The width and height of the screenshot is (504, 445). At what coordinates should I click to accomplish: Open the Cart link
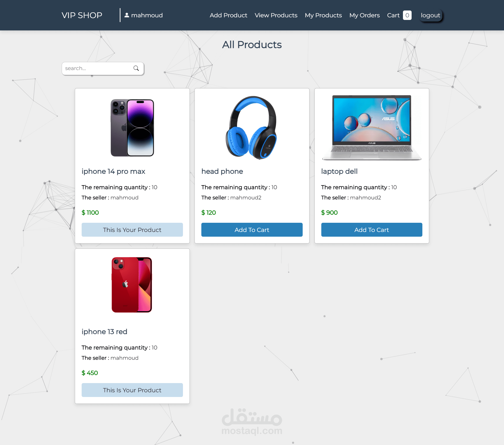click(x=393, y=15)
